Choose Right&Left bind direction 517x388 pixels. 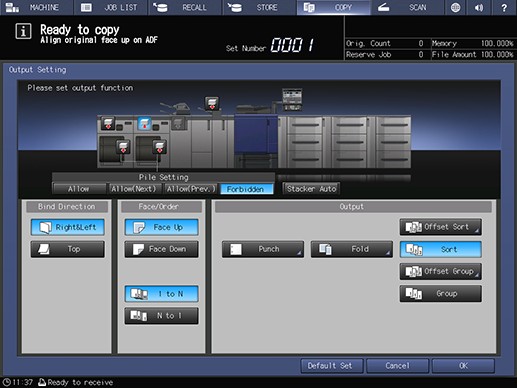click(x=68, y=227)
